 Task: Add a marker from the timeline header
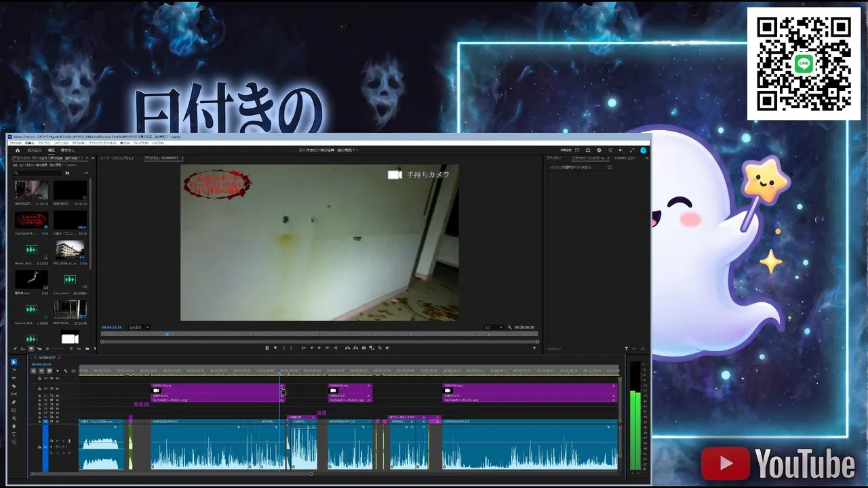tap(57, 371)
